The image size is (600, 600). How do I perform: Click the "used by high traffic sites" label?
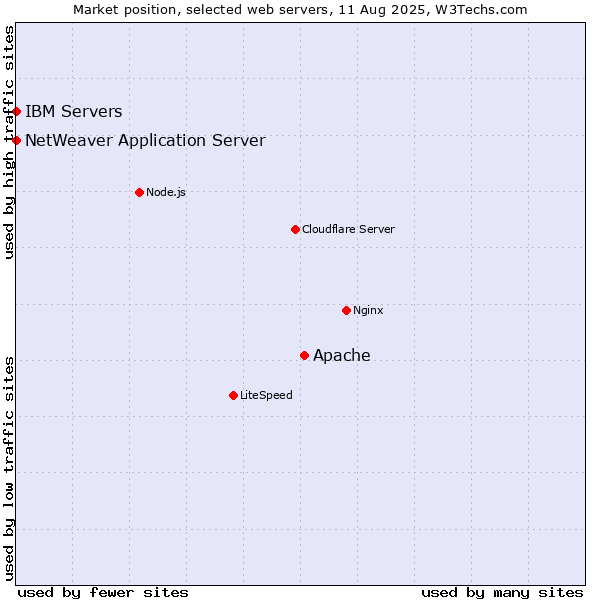pyautogui.click(x=9, y=142)
